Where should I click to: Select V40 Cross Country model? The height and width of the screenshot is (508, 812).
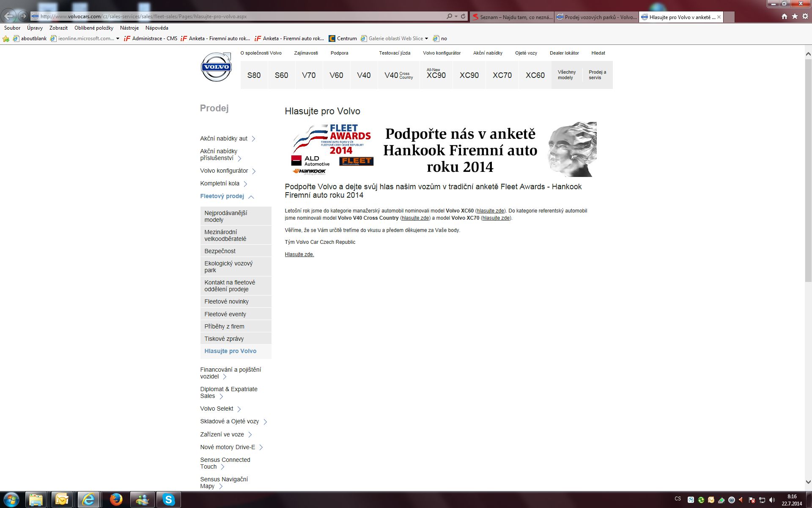[x=398, y=75]
